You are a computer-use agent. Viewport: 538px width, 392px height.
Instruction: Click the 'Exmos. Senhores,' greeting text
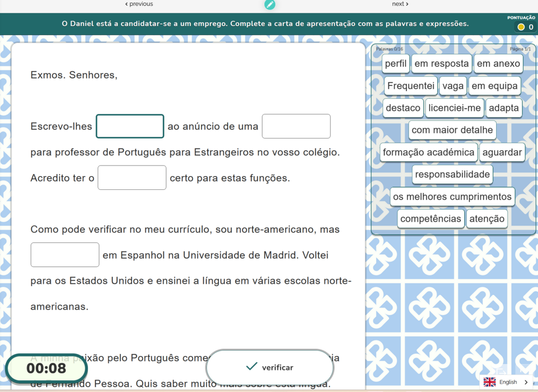point(74,75)
